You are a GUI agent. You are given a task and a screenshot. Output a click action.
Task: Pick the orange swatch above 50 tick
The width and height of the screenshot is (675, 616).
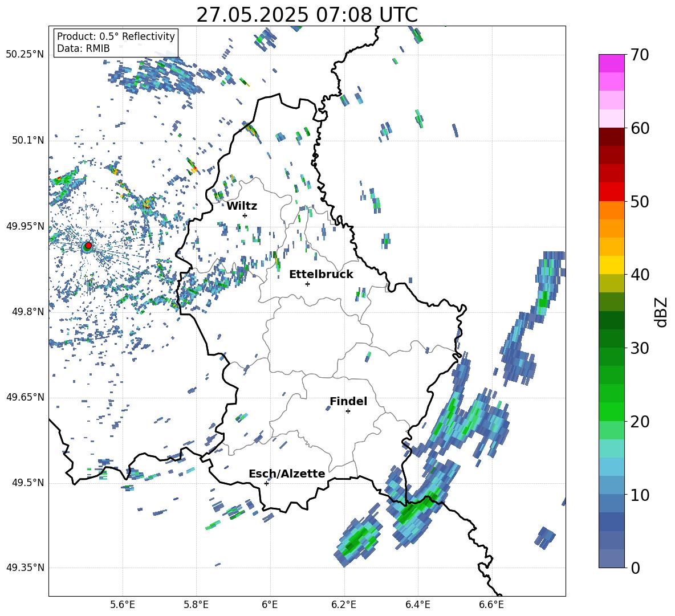tap(611, 210)
